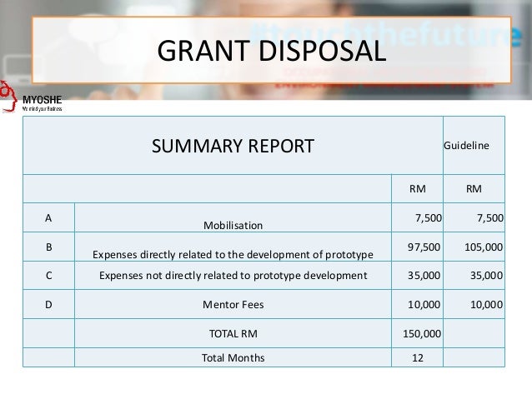Click the GRANT DISPOSAL title text
Viewport: 532px width, 399px height.
coord(272,51)
